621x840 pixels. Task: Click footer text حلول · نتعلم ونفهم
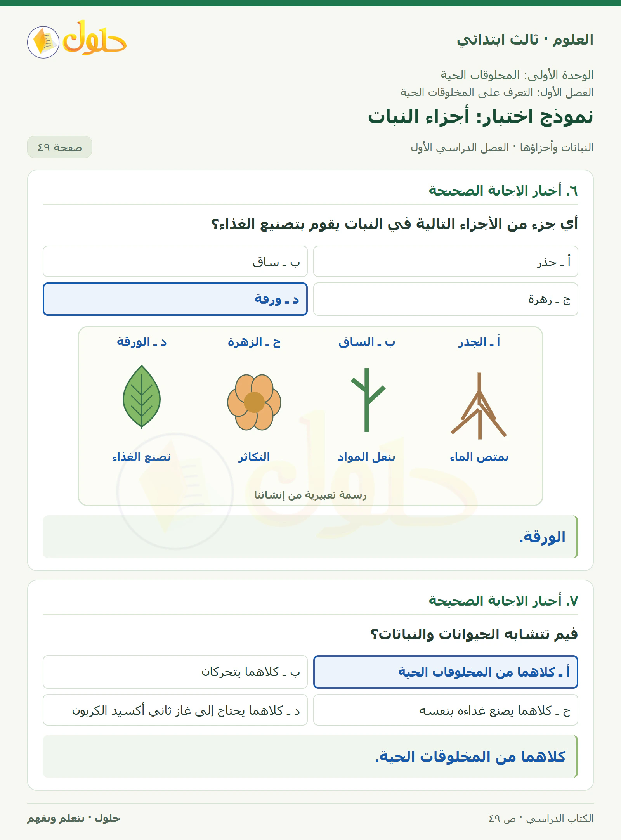(x=74, y=819)
